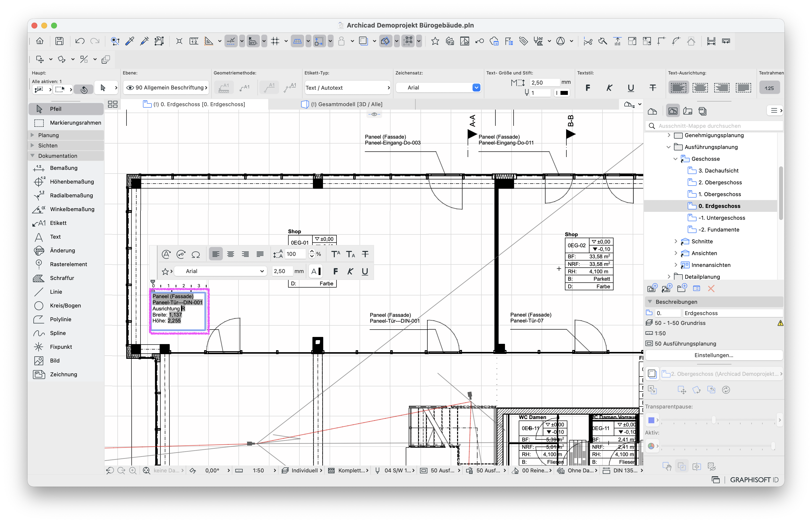Toggle underline U in Textstil panel
This screenshot has width=812, height=523.
pyautogui.click(x=630, y=88)
